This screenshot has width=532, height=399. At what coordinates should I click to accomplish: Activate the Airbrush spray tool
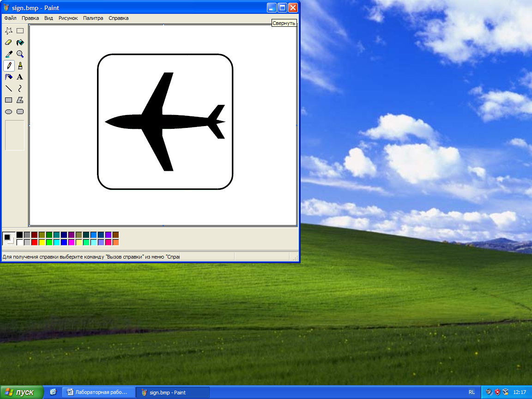tap(9, 77)
